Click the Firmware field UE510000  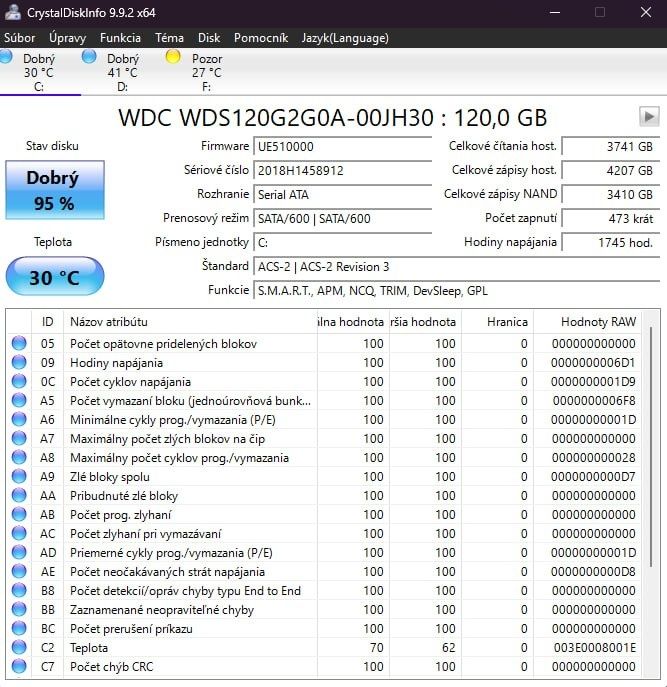click(x=343, y=146)
